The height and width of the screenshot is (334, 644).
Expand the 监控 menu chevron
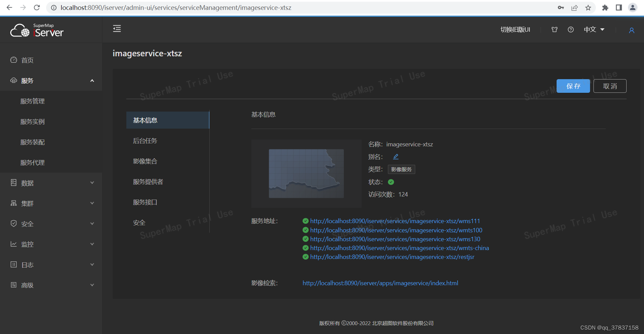[x=92, y=244]
